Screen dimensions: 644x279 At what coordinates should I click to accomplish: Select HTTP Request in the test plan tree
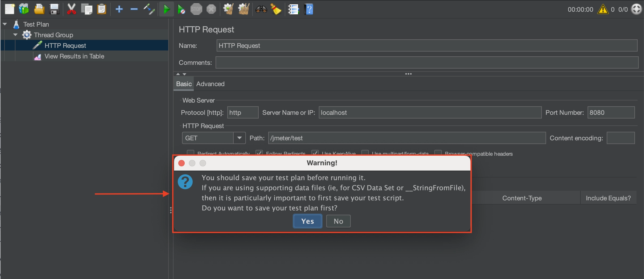pyautogui.click(x=65, y=45)
